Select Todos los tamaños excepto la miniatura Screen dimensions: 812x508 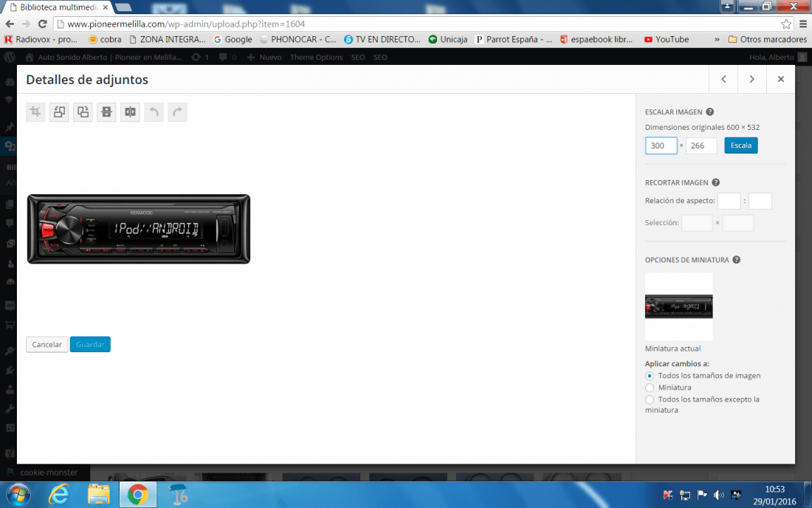click(650, 399)
